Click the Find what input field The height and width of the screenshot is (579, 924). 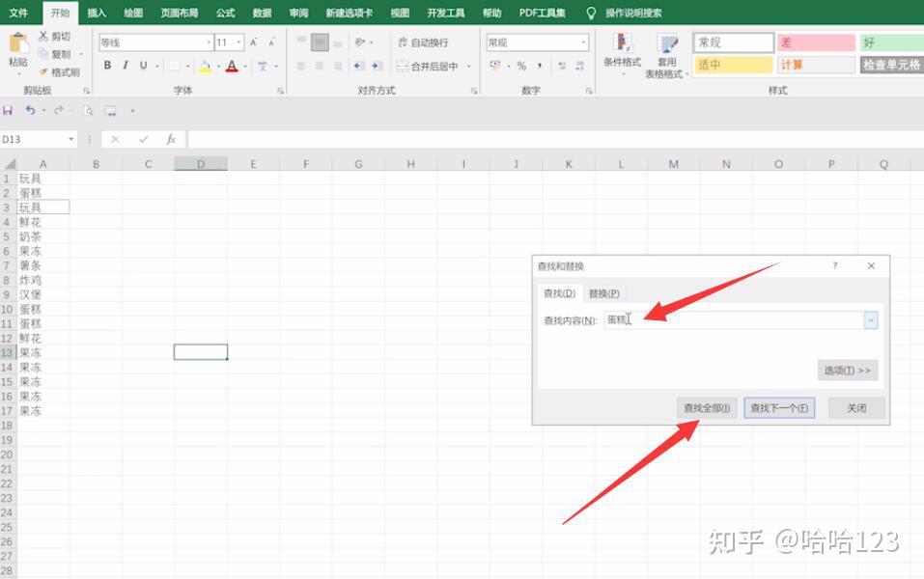click(734, 319)
